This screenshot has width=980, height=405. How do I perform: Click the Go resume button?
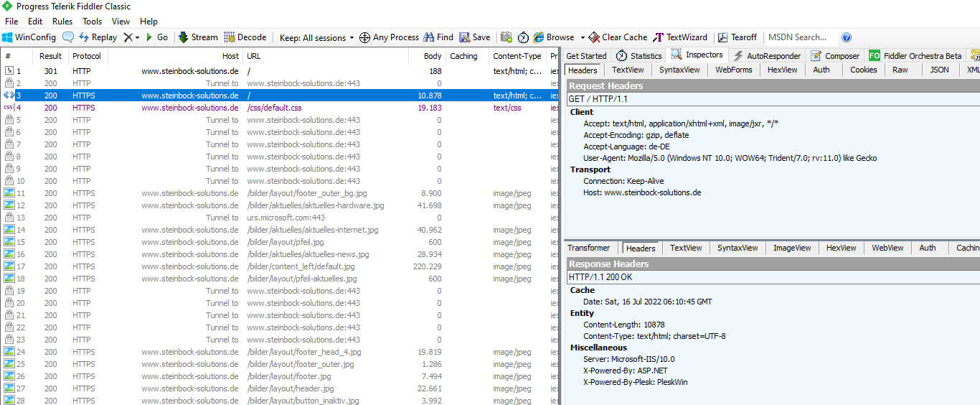click(x=156, y=37)
